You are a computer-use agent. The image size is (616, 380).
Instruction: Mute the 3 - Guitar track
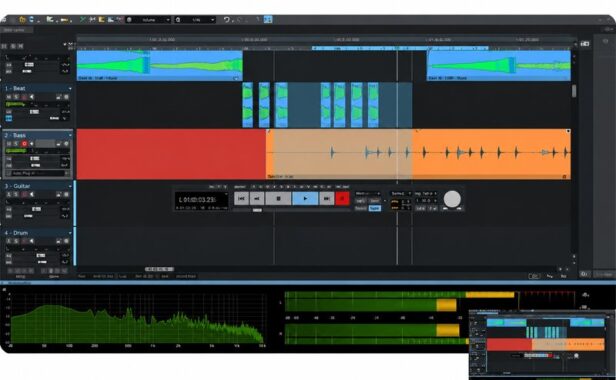[x=9, y=194]
